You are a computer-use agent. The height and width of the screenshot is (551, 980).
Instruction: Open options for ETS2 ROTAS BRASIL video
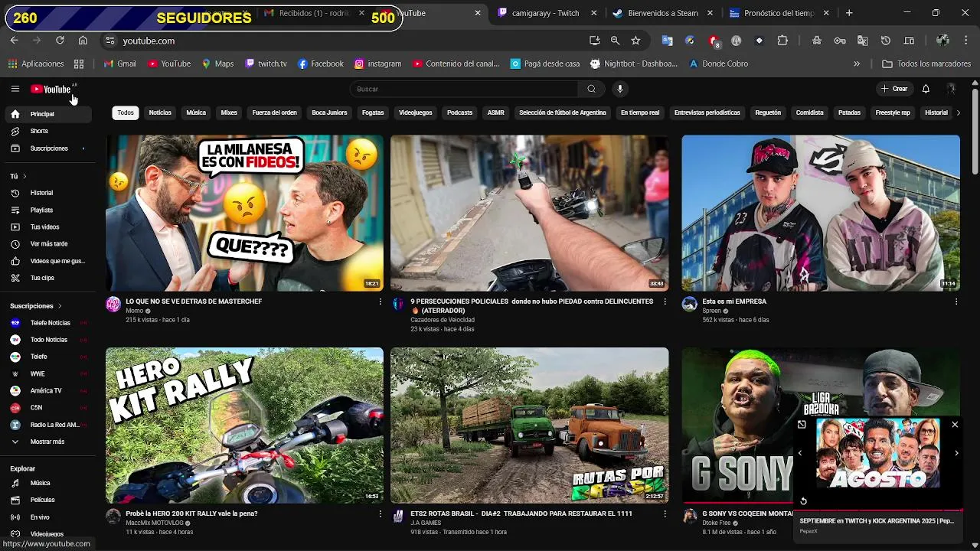pyautogui.click(x=665, y=514)
